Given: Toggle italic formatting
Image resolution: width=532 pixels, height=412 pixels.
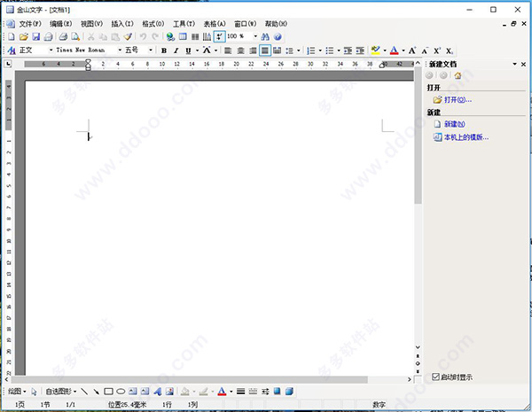Looking at the screenshot, I should (176, 51).
